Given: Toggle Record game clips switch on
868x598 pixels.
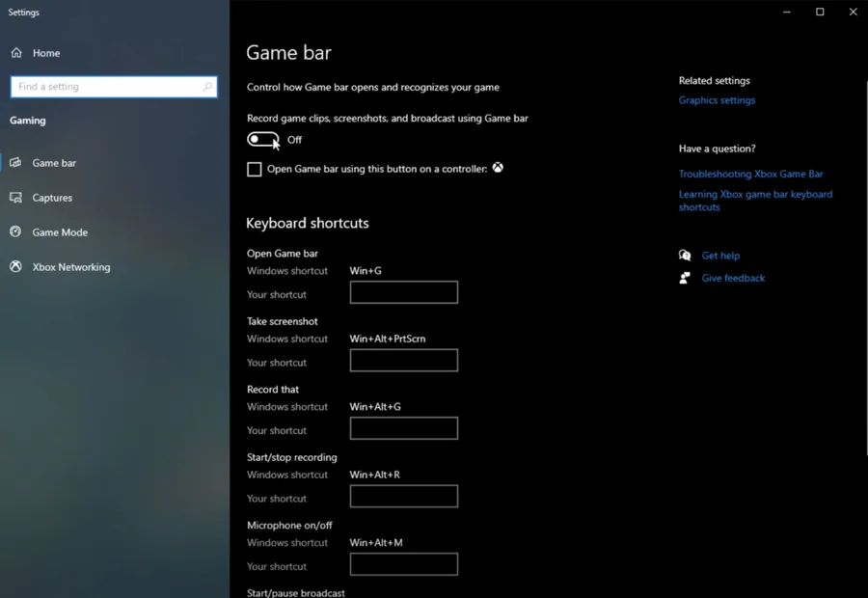Looking at the screenshot, I should tap(263, 140).
